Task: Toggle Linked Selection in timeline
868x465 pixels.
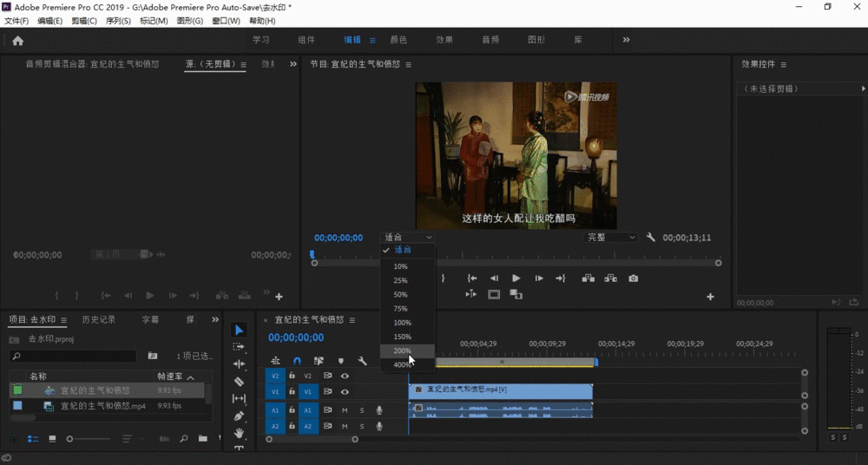Action: (x=319, y=361)
